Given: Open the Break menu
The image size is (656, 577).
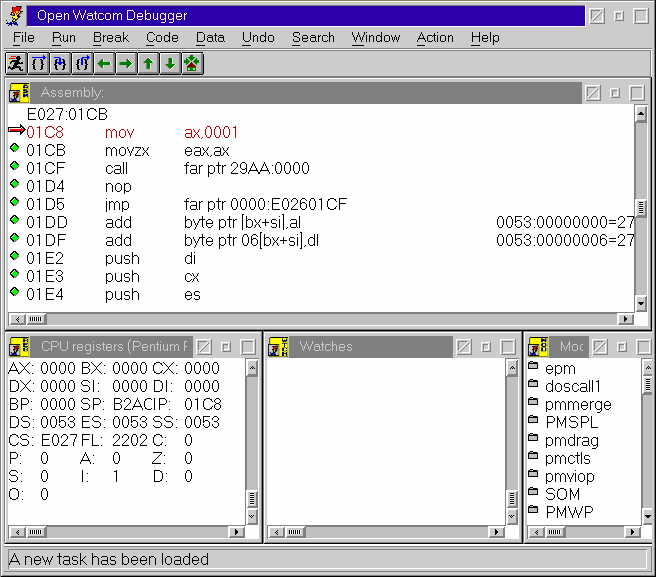Looking at the screenshot, I should coord(110,37).
